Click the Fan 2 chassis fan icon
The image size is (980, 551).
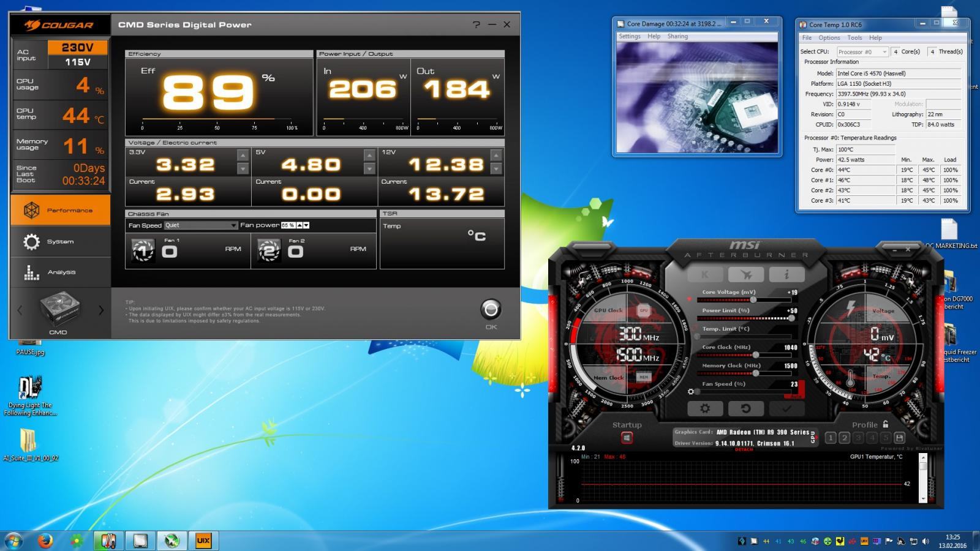269,250
